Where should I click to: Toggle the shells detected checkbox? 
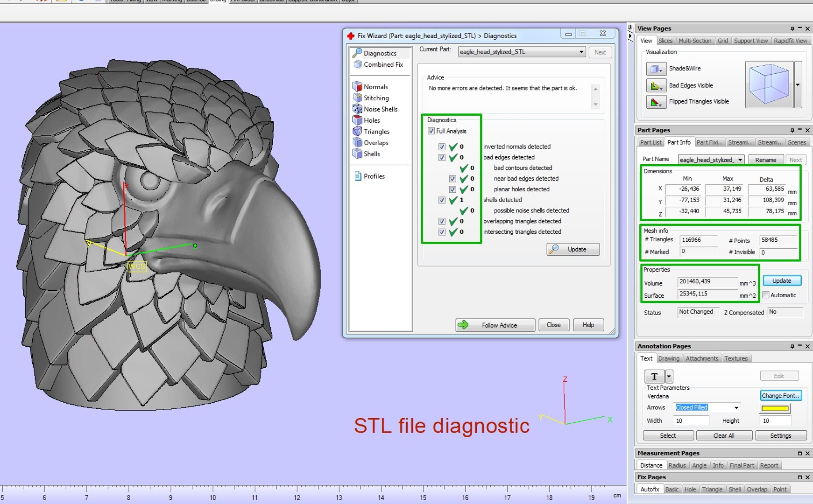(442, 200)
